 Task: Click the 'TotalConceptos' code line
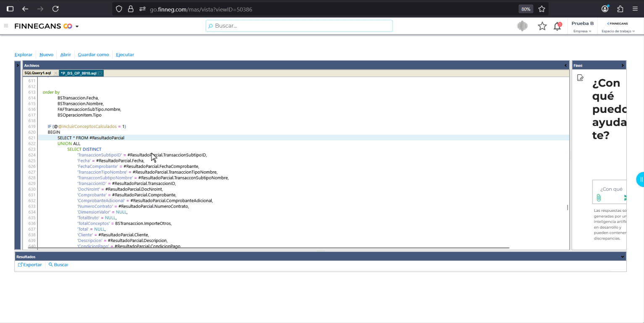click(x=124, y=224)
